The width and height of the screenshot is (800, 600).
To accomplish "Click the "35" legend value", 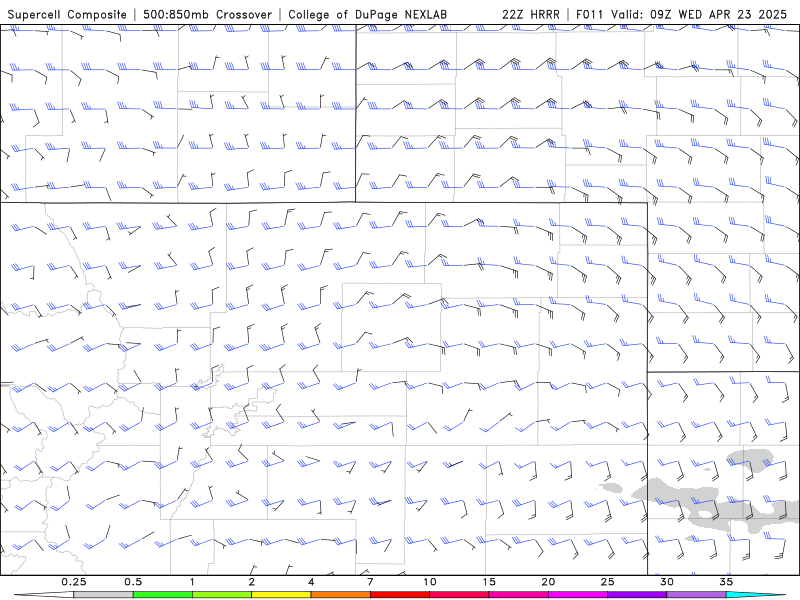I will 726,582.
